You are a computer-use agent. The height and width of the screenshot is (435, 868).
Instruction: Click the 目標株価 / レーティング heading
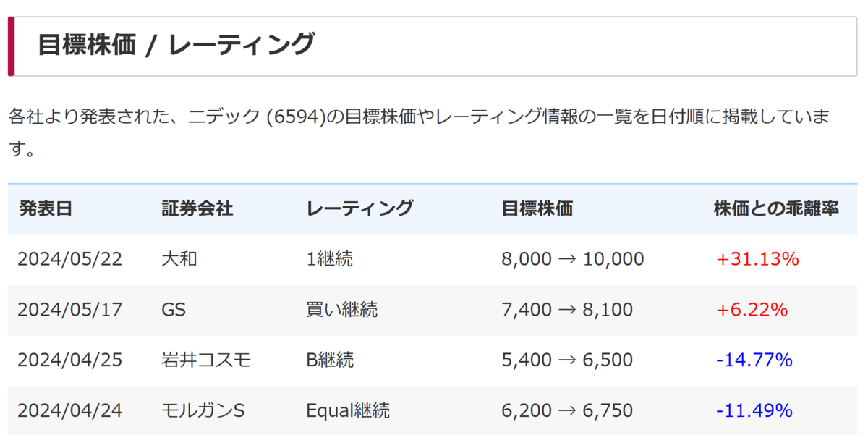[176, 45]
